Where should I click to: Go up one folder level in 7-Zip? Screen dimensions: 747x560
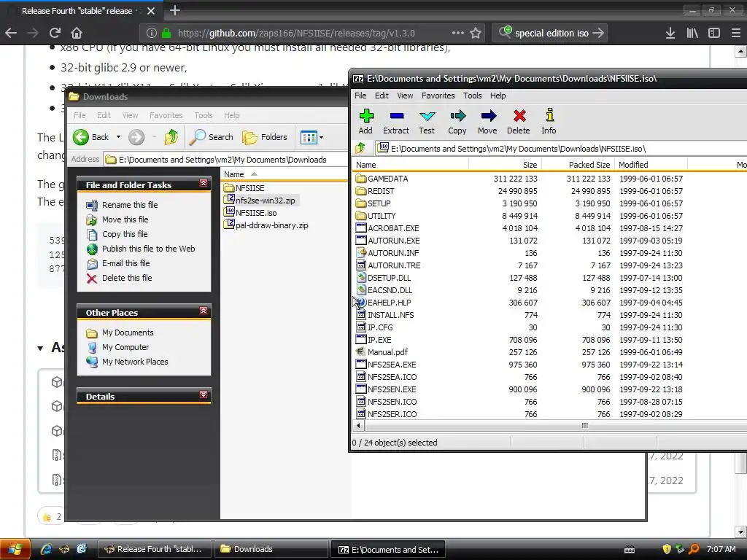360,148
